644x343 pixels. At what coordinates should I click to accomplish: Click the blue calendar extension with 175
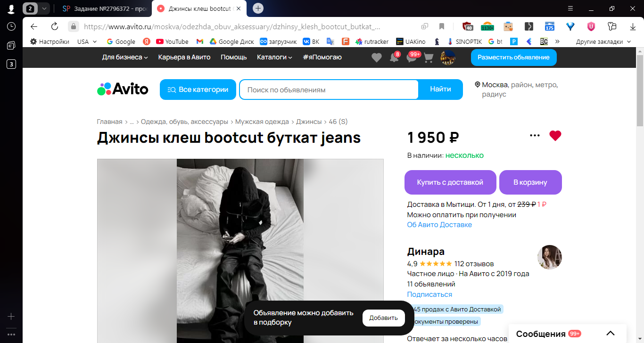click(x=550, y=26)
